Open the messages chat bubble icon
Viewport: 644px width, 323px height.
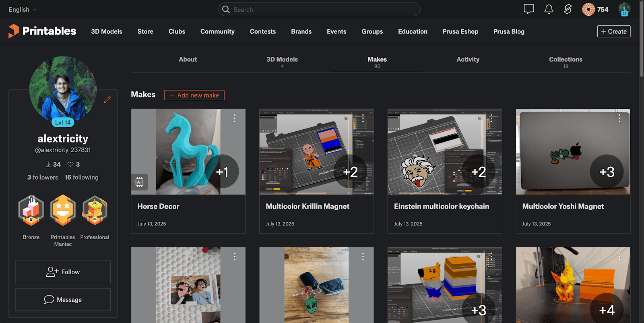[x=528, y=9]
